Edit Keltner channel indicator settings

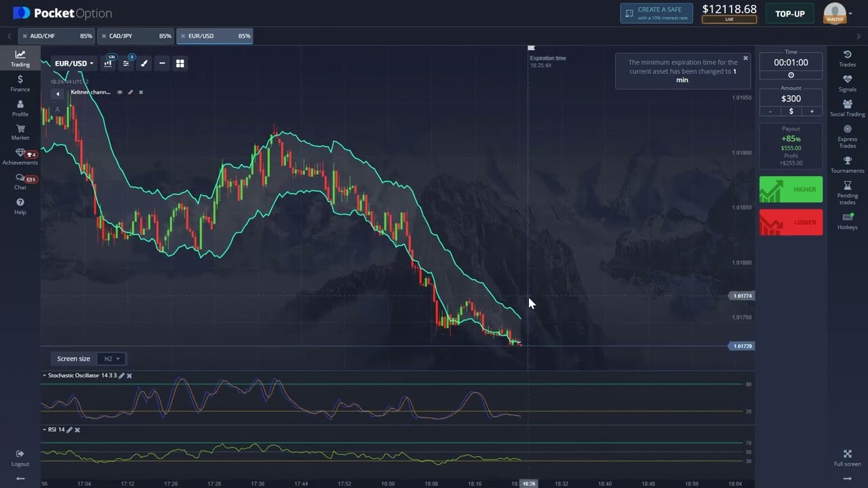pos(130,92)
